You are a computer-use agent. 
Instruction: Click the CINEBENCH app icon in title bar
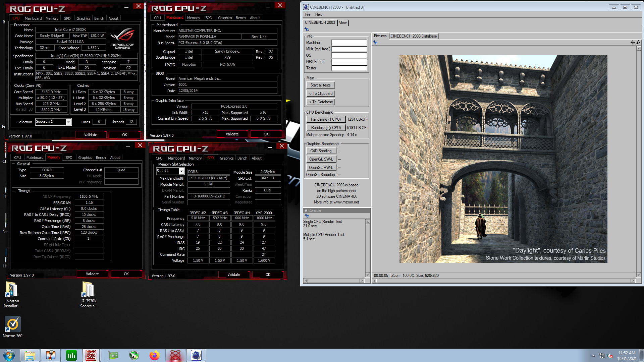306,7
